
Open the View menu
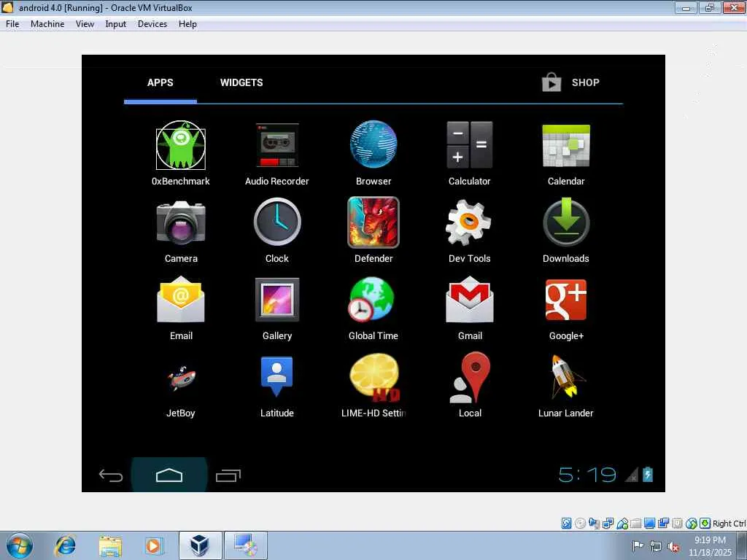[85, 24]
